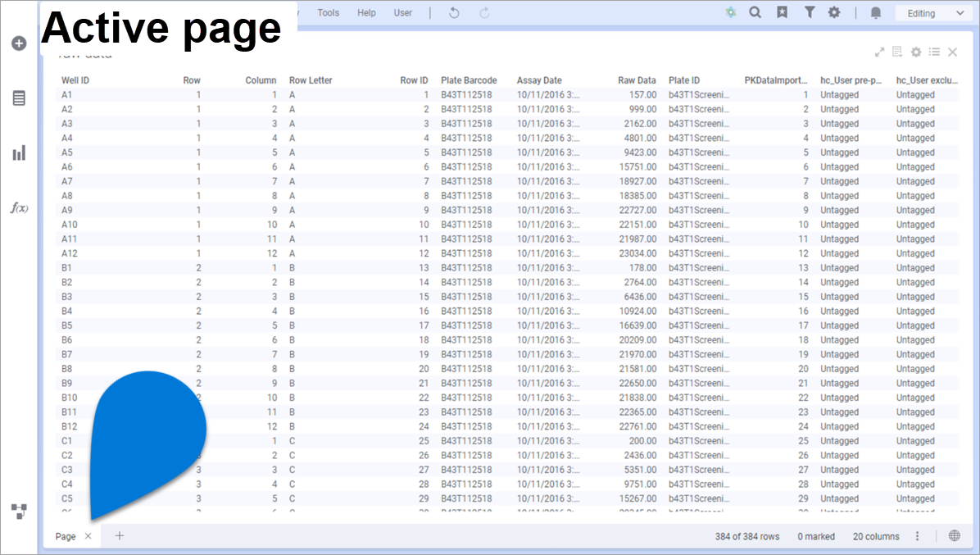Screen dimensions: 980x555
Task: Select Raw Data value 178.00
Action: 642,267
